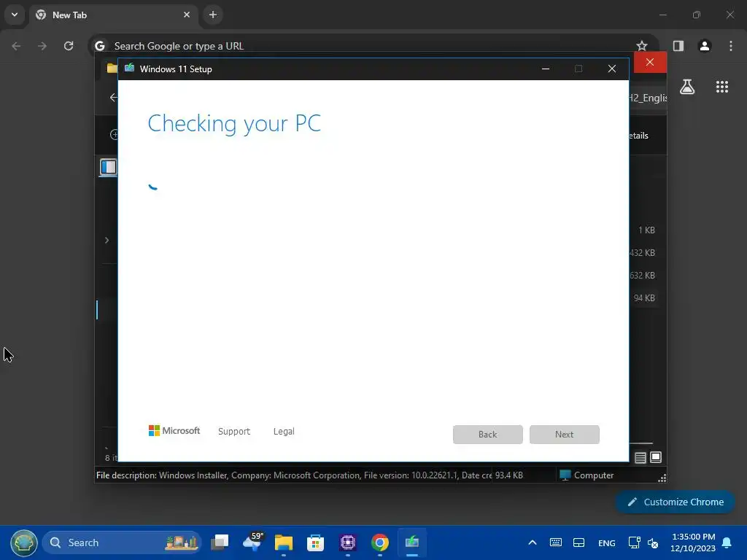
Task: Open purple chip app on taskbar
Action: [x=348, y=542]
